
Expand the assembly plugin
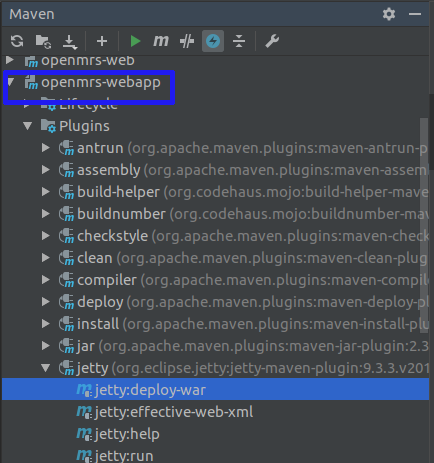tap(46, 170)
